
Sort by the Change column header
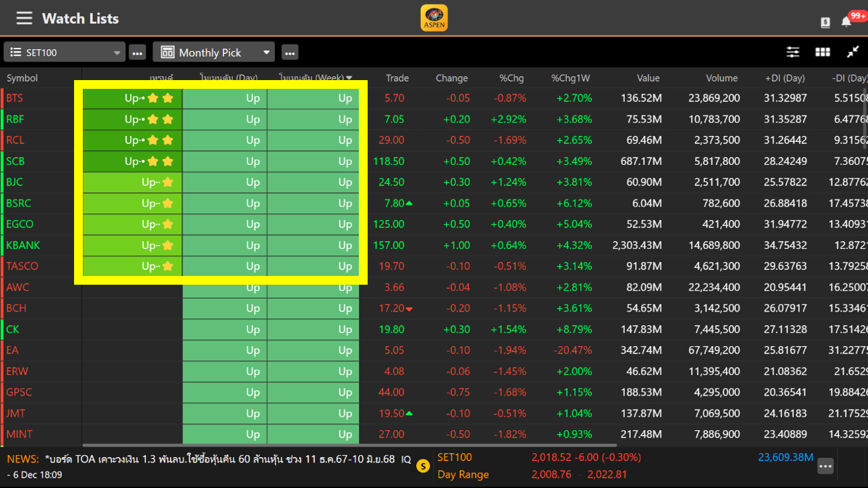[x=452, y=78]
